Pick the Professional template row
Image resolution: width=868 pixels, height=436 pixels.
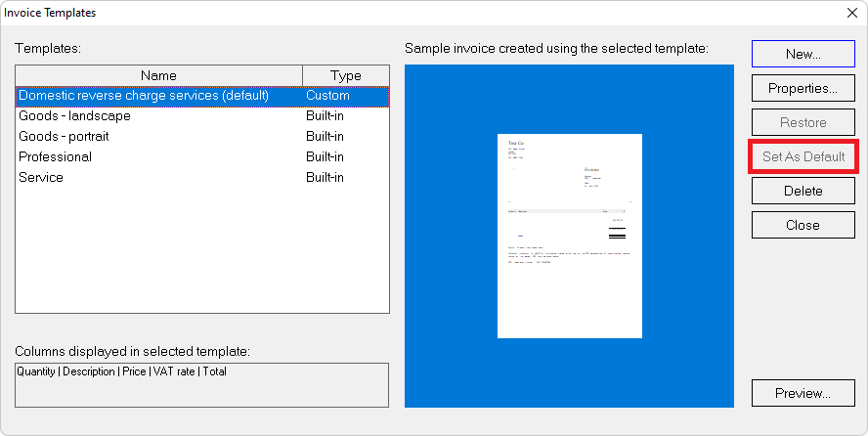(x=55, y=157)
